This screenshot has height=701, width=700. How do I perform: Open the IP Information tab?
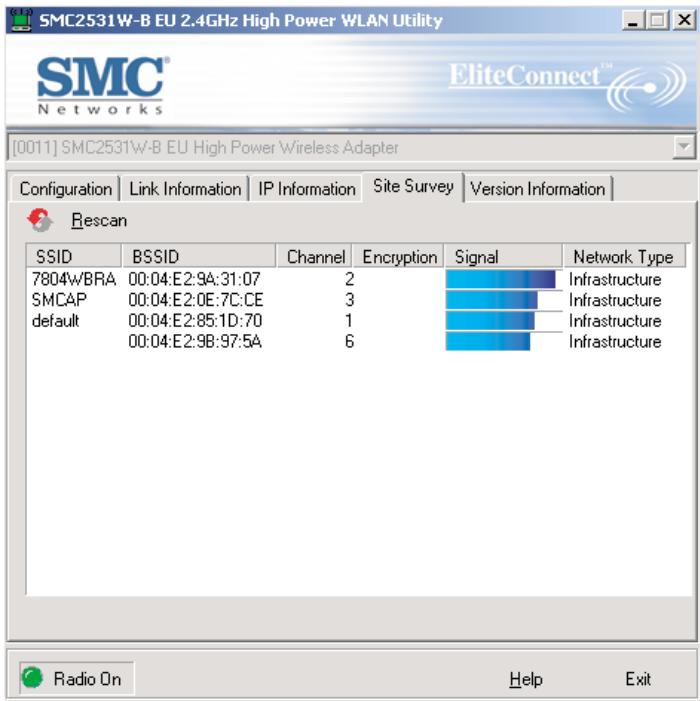(307, 189)
